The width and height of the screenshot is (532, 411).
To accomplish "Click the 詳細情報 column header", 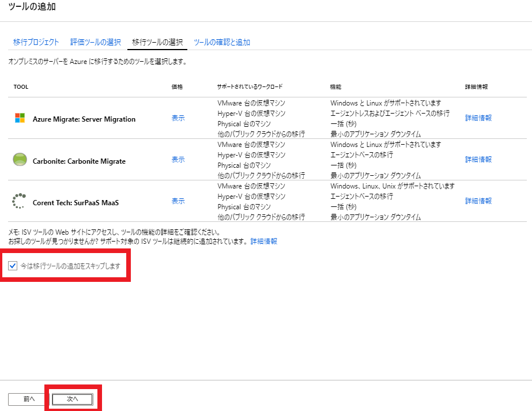I will click(x=476, y=87).
